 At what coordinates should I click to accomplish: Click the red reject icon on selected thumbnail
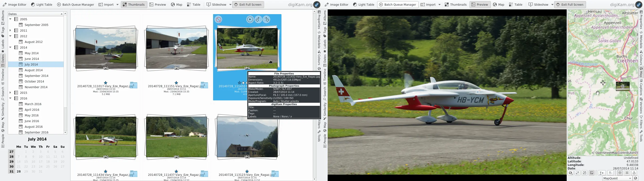click(219, 20)
